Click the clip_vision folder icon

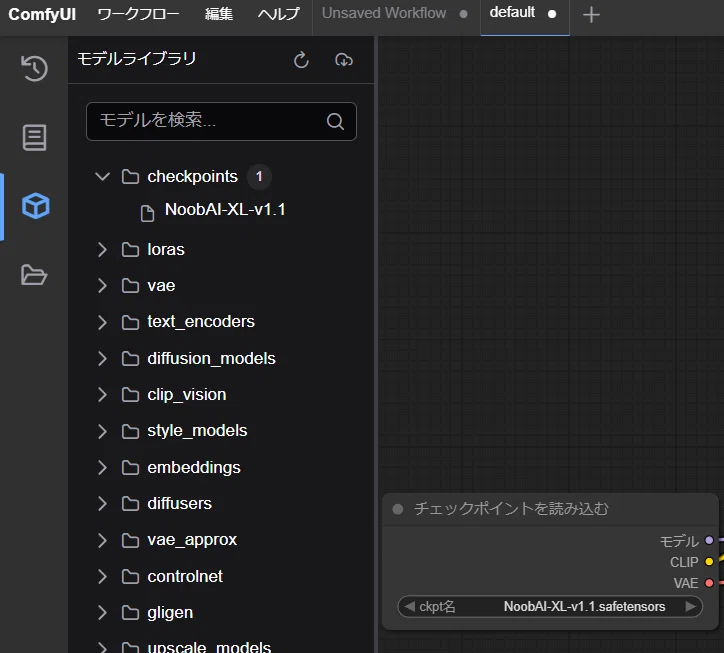[130, 395]
